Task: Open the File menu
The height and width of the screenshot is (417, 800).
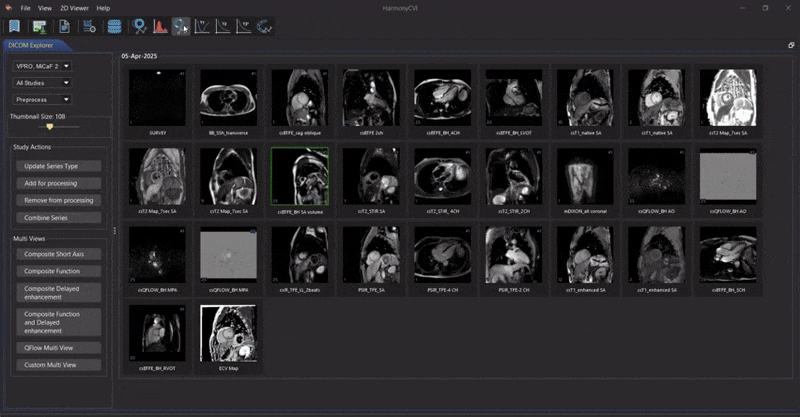Action: coord(25,8)
